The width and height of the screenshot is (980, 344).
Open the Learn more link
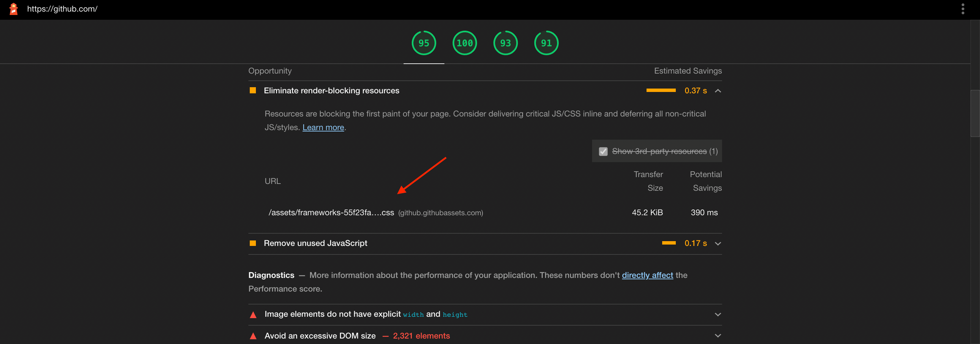(x=323, y=127)
